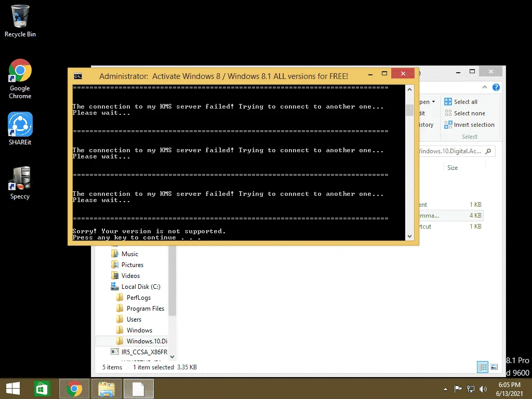Click the blank document taskbar item
The image size is (532, 399).
pos(138,389)
